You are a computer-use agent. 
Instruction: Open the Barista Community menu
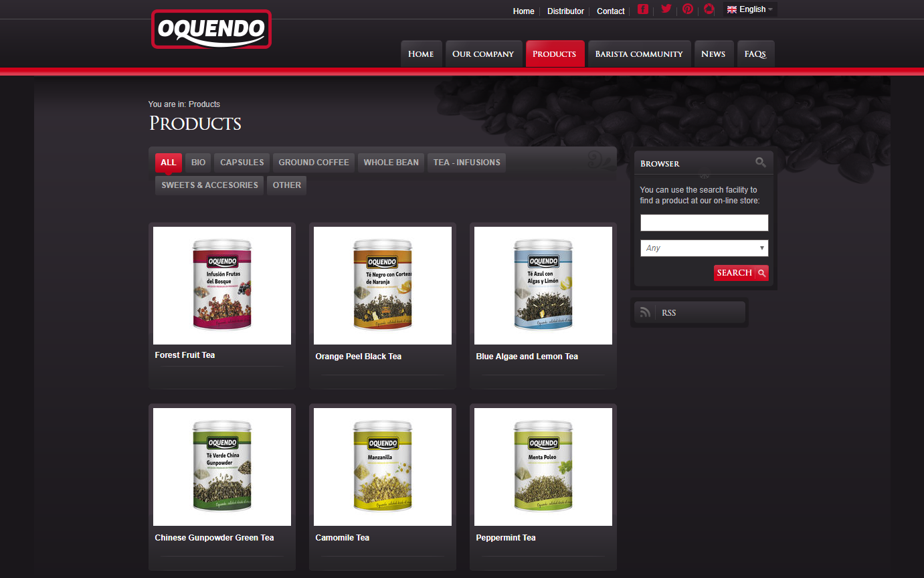coord(638,54)
